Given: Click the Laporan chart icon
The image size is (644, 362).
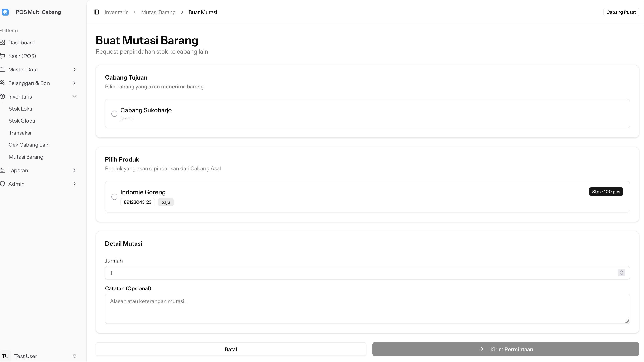Looking at the screenshot, I should [2, 170].
